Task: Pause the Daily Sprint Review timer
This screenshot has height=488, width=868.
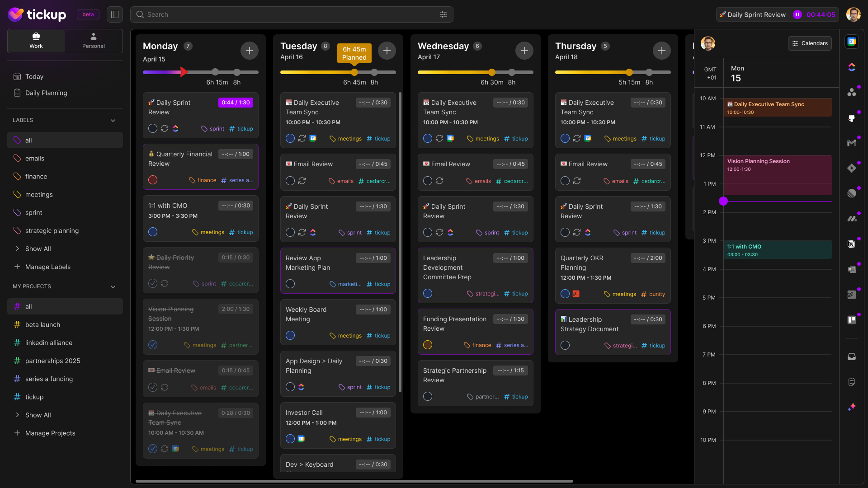Action: click(797, 14)
